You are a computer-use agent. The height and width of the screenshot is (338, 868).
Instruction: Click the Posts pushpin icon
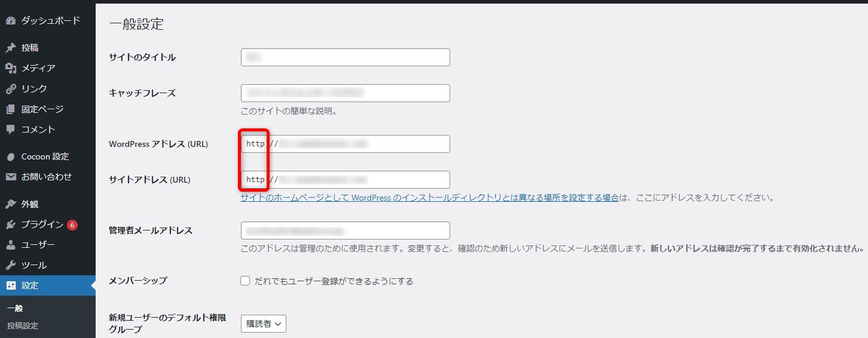[x=11, y=48]
